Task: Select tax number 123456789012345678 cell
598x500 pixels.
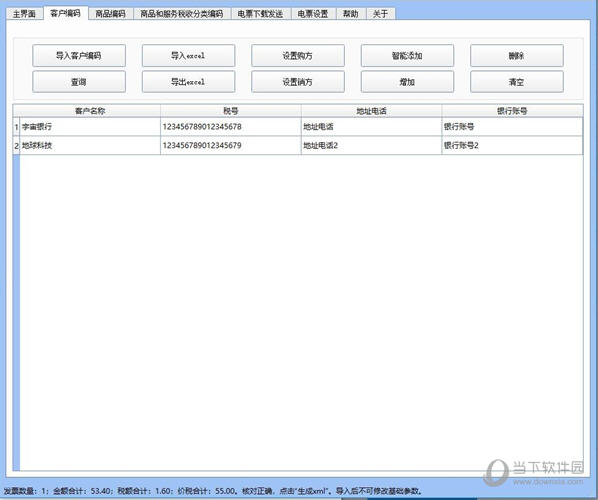Action: pyautogui.click(x=231, y=127)
